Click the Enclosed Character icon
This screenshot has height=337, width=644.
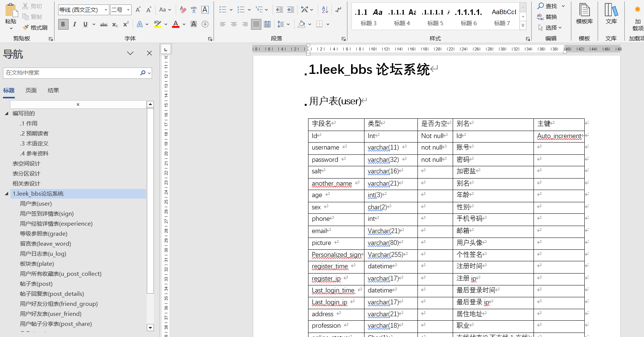pos(205,24)
